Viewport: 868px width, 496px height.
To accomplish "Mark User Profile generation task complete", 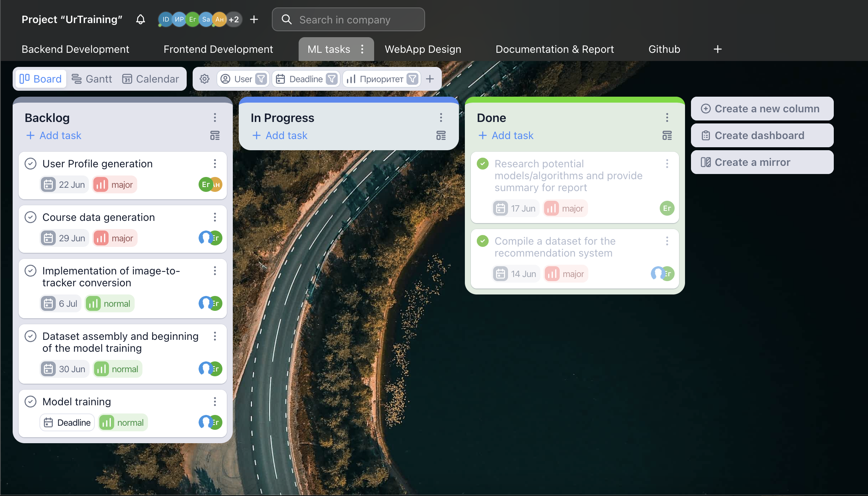I will click(30, 164).
